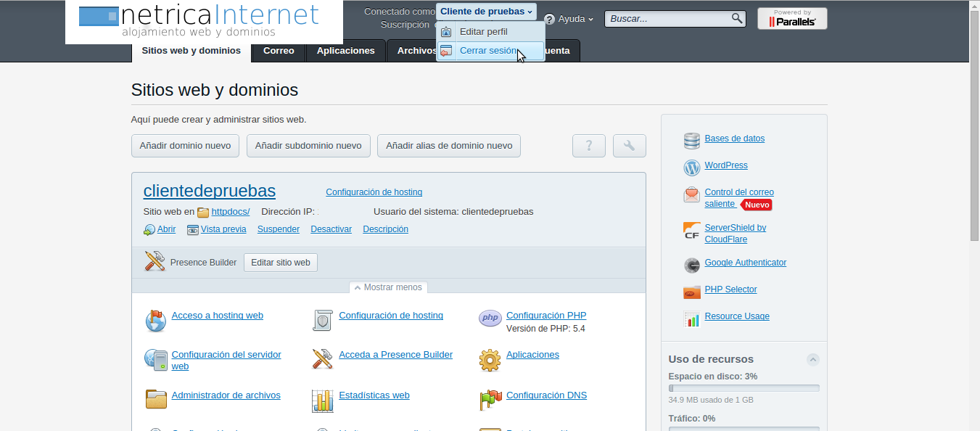Screen dimensions: 980x431
Task: Click the WordPress icon in sidebar
Action: pyautogui.click(x=691, y=168)
